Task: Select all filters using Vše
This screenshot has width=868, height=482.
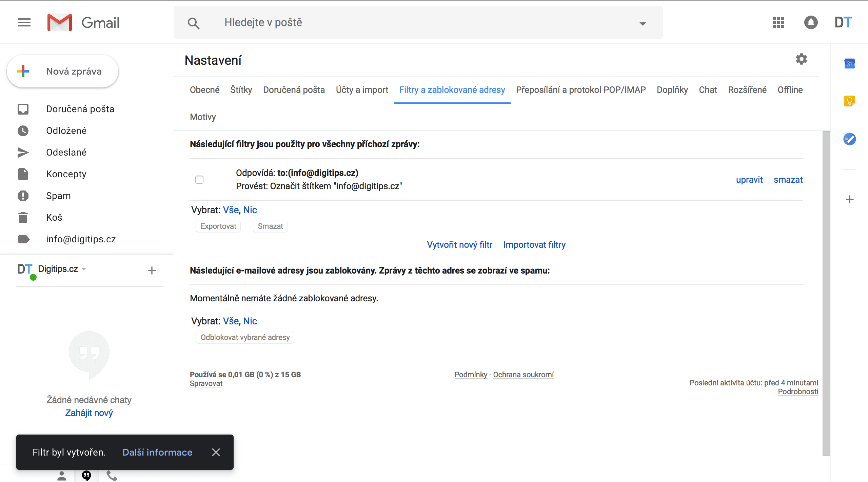Action: coord(231,210)
